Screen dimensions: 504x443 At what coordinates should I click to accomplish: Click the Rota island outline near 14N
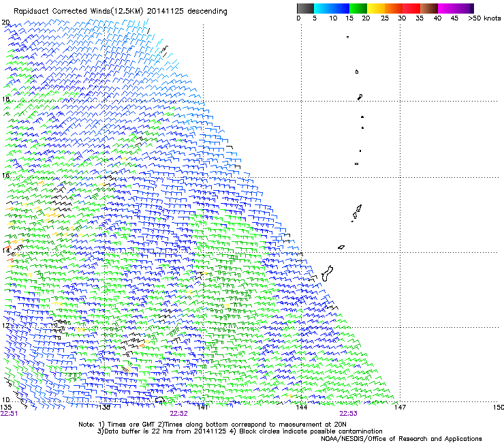click(341, 247)
